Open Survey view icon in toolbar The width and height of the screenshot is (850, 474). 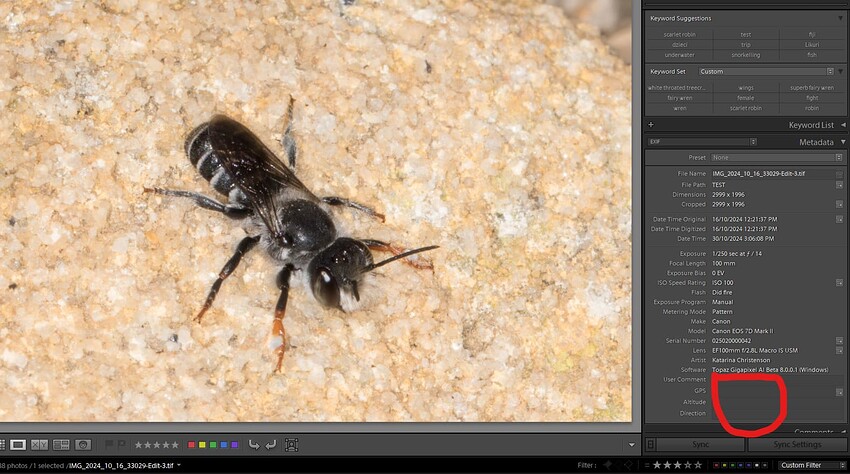[x=61, y=445]
